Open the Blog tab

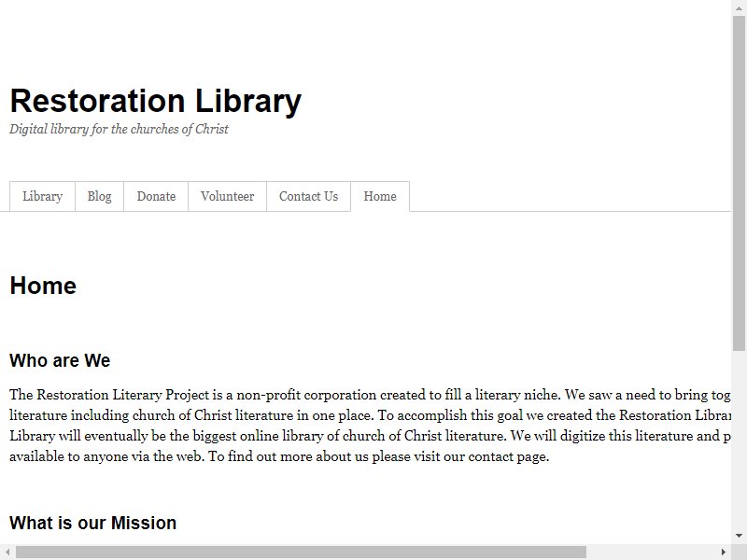pos(99,196)
